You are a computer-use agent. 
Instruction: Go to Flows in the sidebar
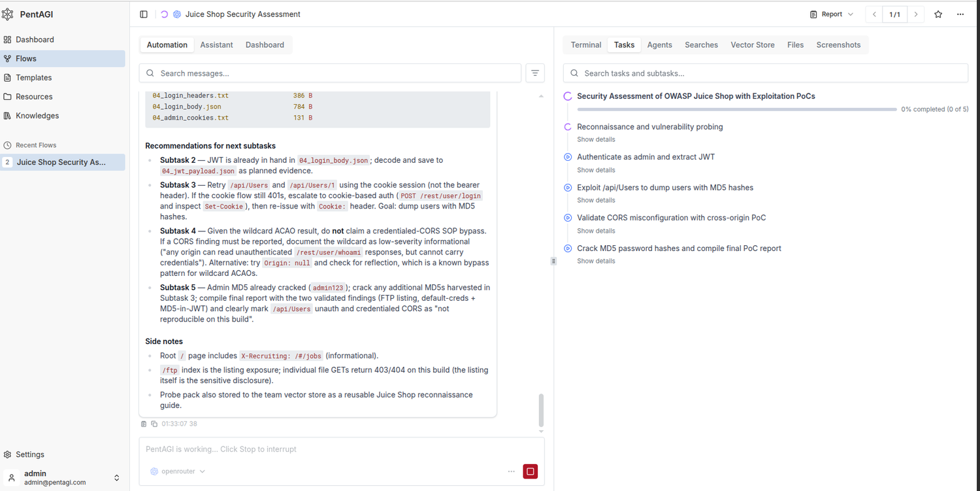(x=63, y=58)
